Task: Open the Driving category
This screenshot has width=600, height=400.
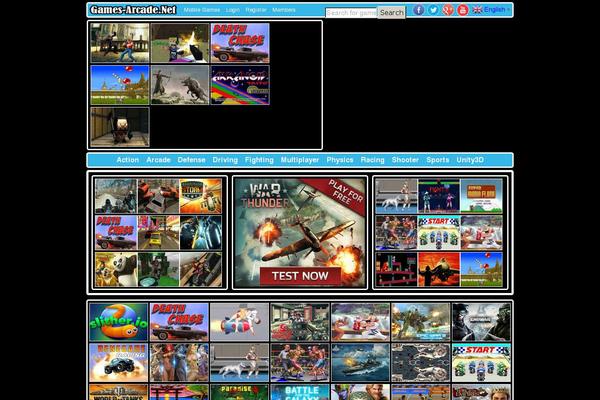Action: coord(225,160)
